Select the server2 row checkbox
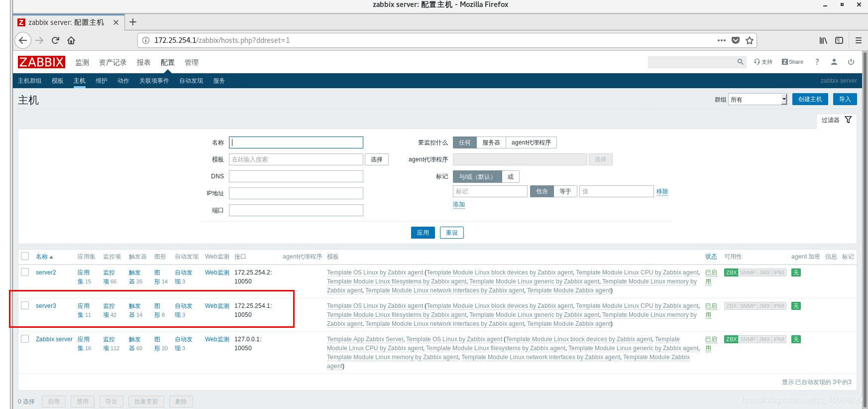 tap(25, 272)
